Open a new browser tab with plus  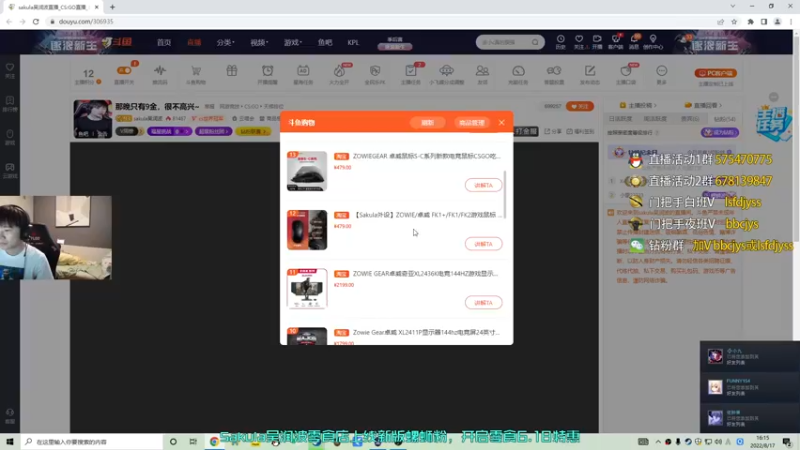112,7
